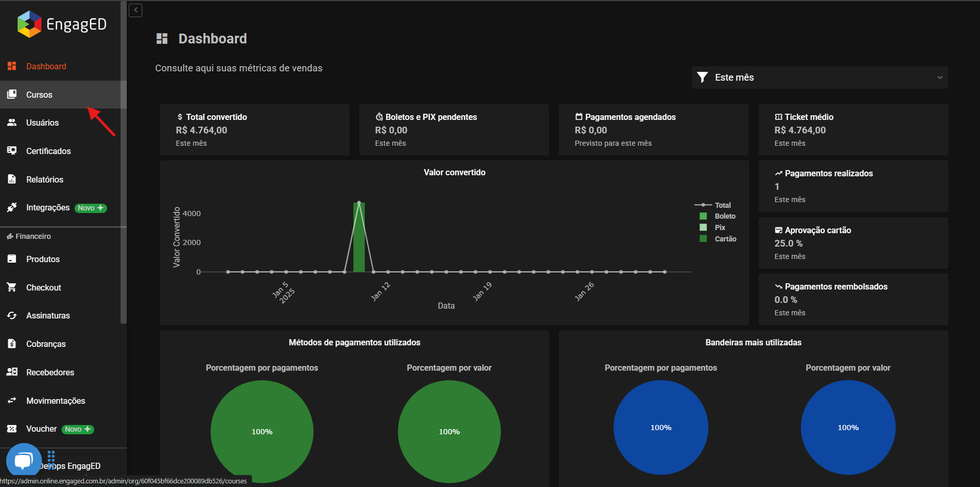Click the Aprovação cartão 25.0 % value
This screenshot has width=980, height=487.
pyautogui.click(x=789, y=243)
